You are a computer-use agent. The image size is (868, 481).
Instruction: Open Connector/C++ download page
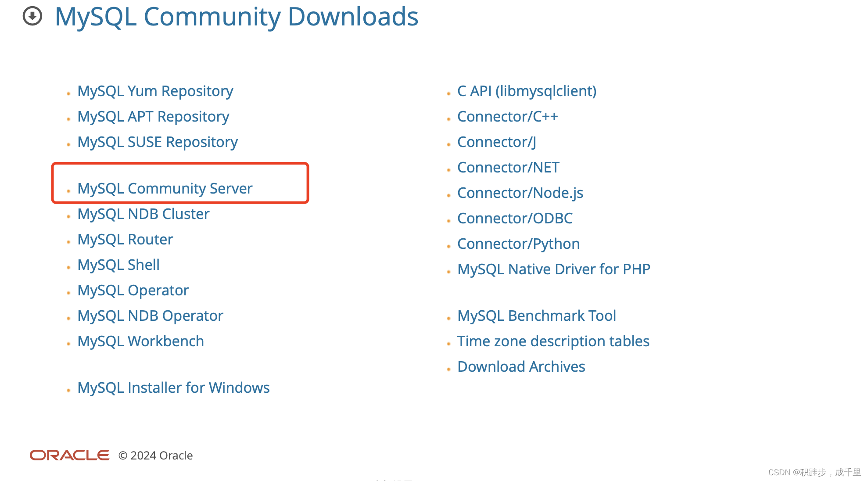coord(507,116)
